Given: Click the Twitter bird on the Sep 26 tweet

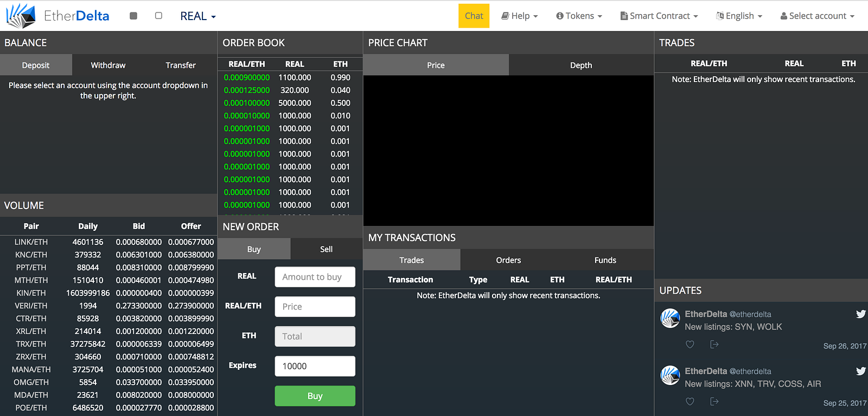Looking at the screenshot, I should coord(860,314).
